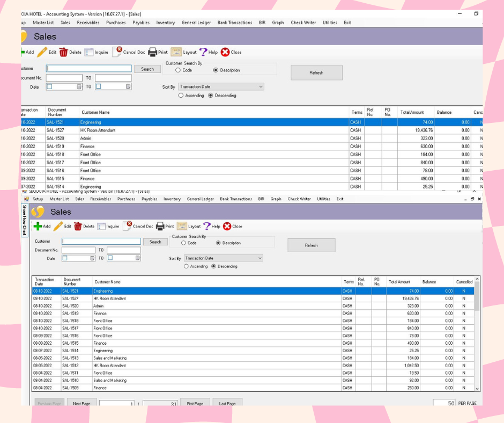Click the Search button beside Customer field
504x423 pixels.
(x=155, y=242)
